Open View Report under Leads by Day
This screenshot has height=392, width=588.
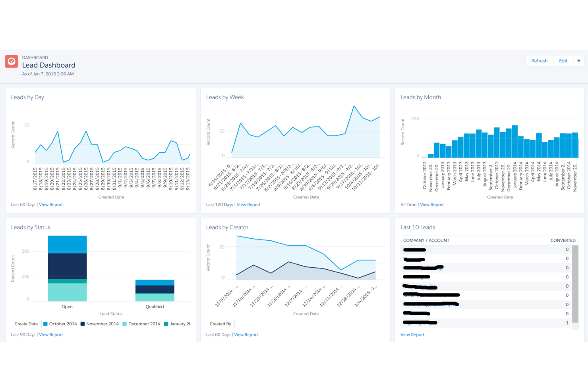click(51, 205)
